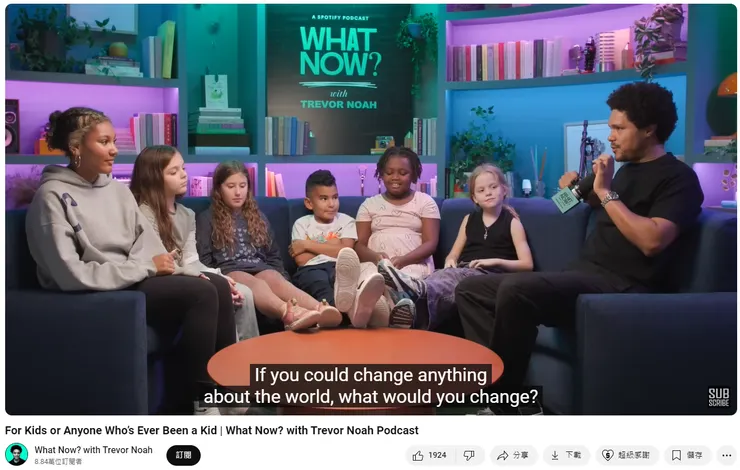
Task: Open the three-dot more actions menu
Action: [x=726, y=455]
